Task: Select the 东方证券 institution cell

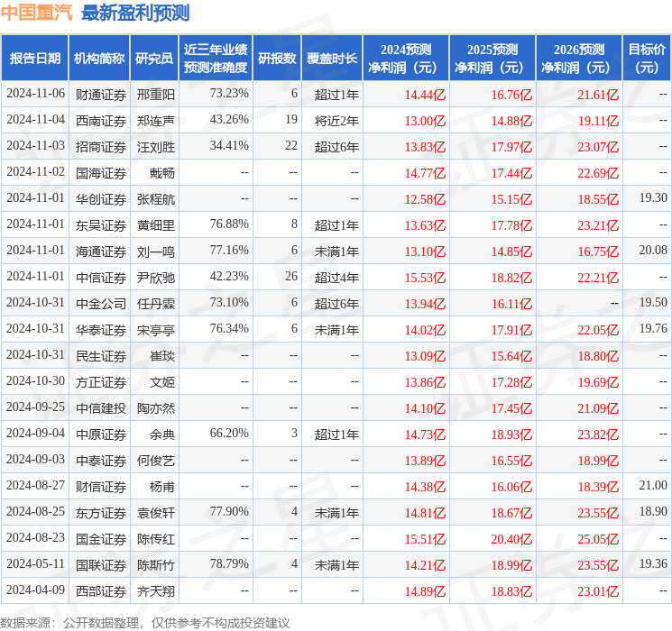Action: 101,512
